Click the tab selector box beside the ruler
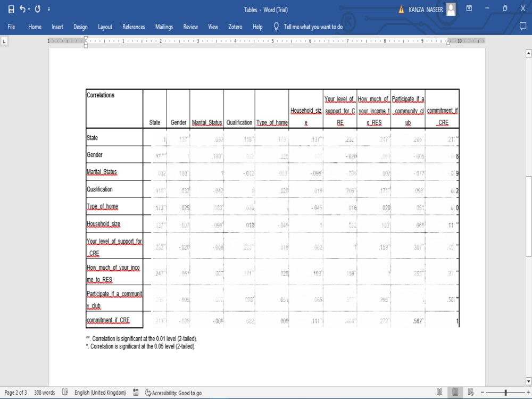 (4, 41)
